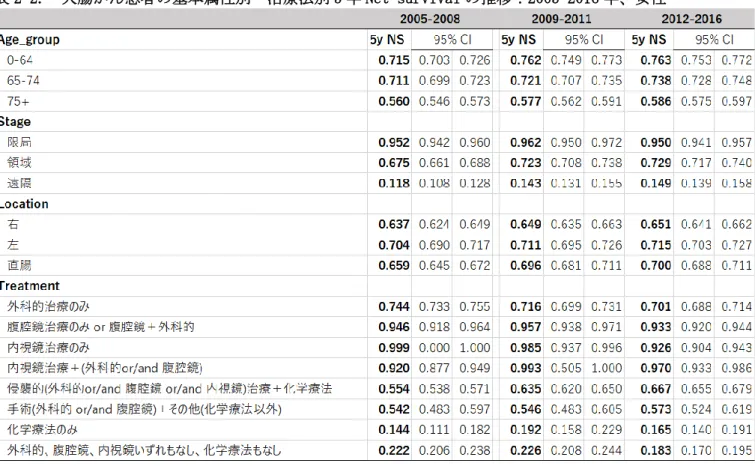Select the 右 location row label
The image size is (755, 466).
[13, 224]
